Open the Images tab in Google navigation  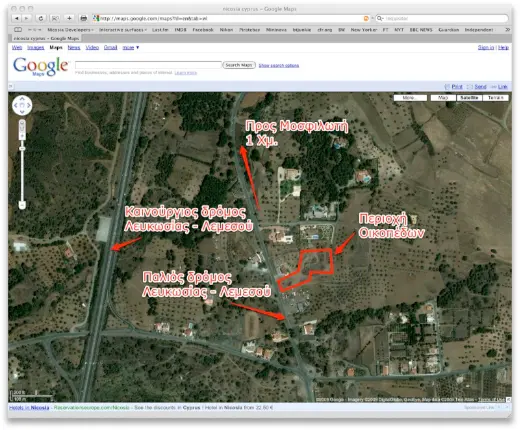(36, 48)
